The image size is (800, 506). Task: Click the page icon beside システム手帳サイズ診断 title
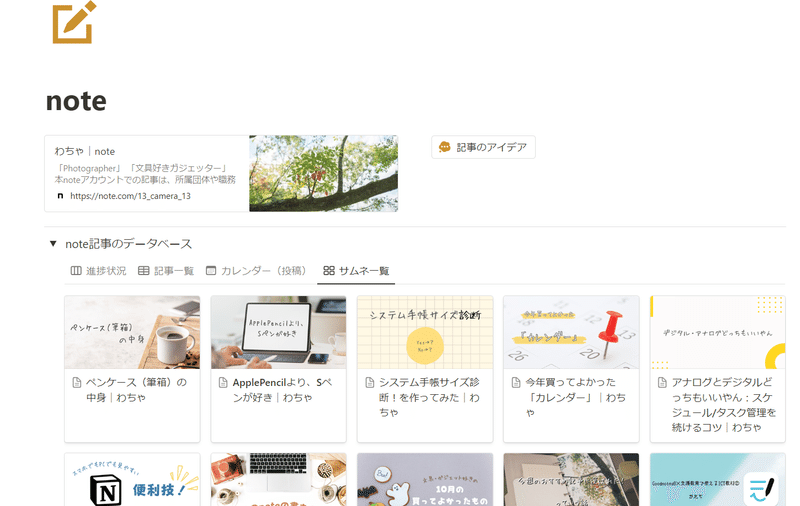point(370,383)
